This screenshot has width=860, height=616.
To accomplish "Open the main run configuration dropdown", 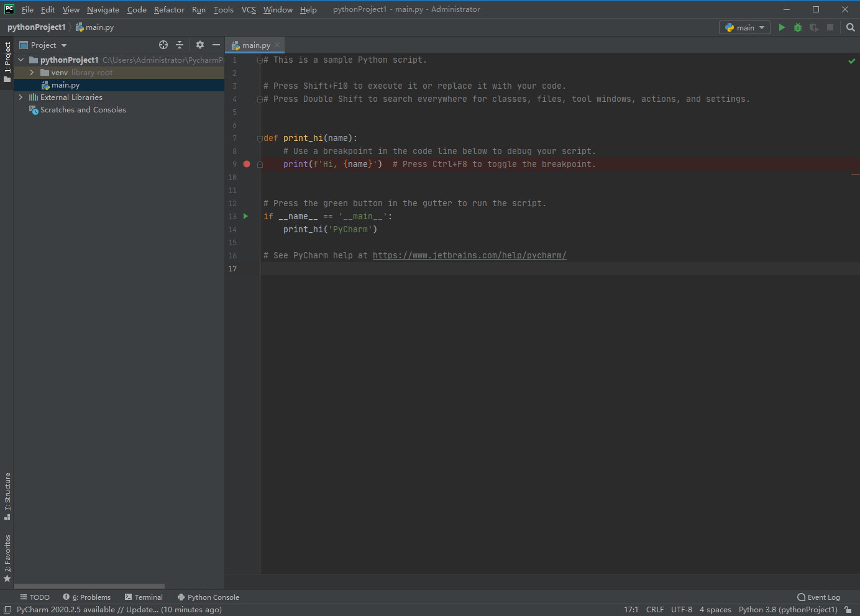I will [x=744, y=27].
